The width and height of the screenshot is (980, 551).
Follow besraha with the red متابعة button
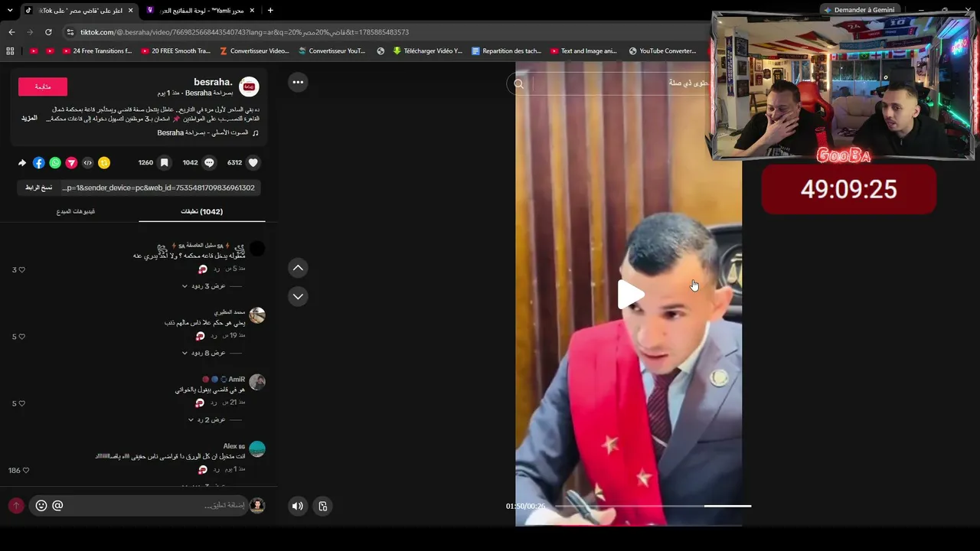(43, 86)
